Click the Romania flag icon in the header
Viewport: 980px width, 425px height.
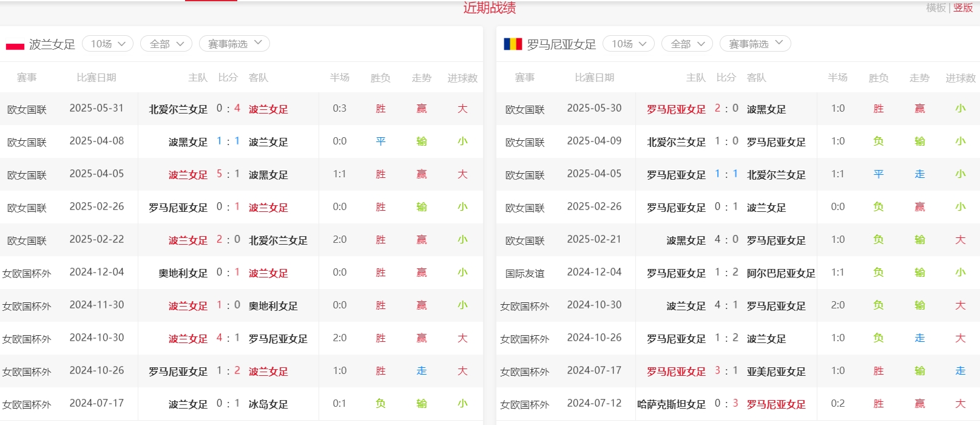tap(513, 44)
